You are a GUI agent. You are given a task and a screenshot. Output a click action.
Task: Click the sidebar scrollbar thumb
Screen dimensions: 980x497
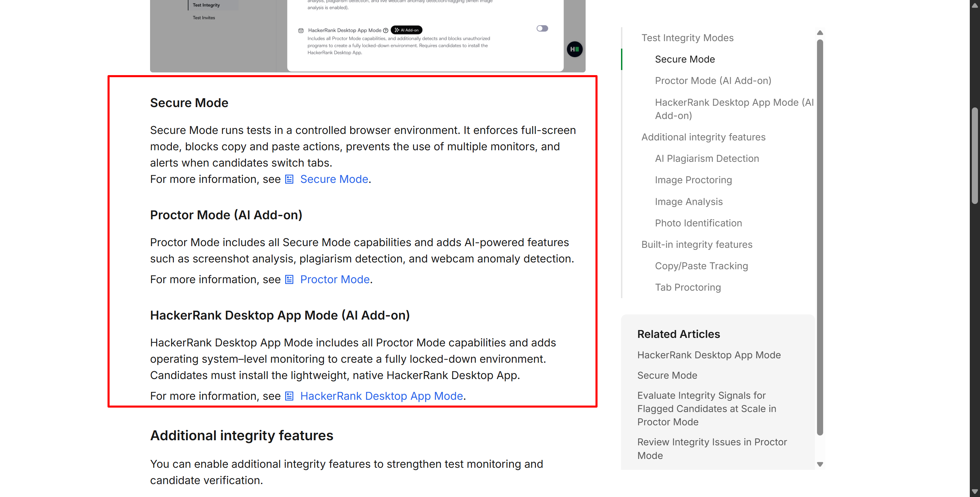pyautogui.click(x=820, y=237)
